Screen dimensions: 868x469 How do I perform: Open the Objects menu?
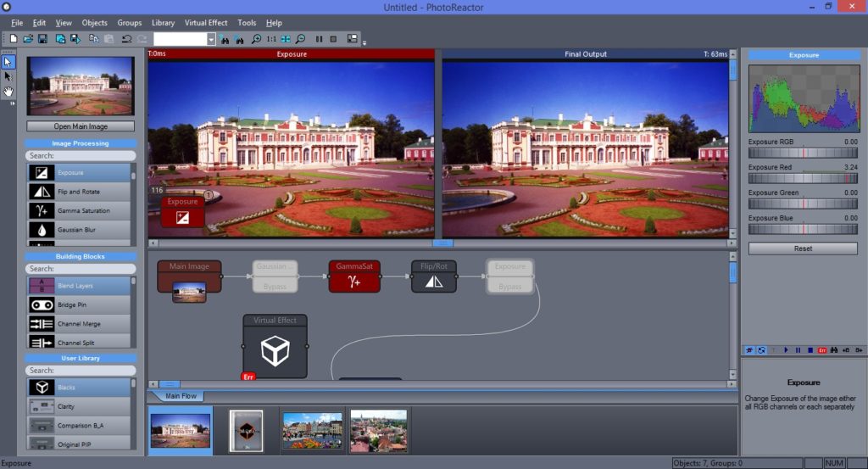pos(95,23)
